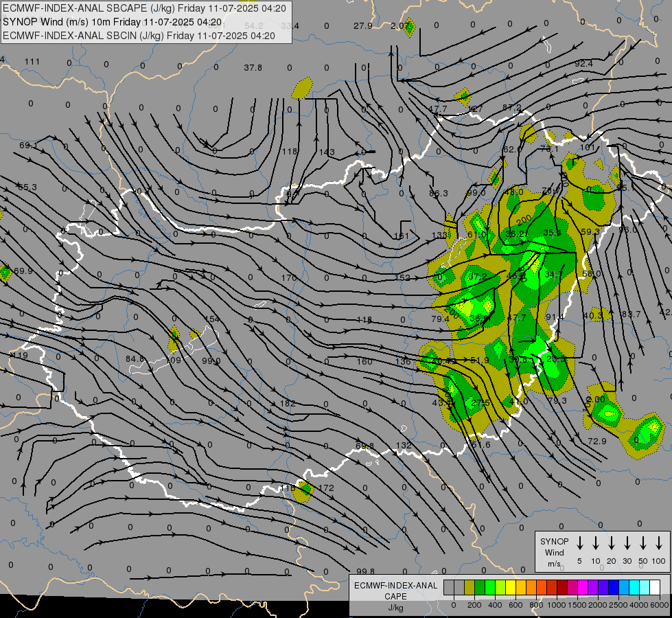The image size is (672, 618).
Task: Select the ECMWF-INDEX-ANAL SBCIN title line
Action: 139,36
